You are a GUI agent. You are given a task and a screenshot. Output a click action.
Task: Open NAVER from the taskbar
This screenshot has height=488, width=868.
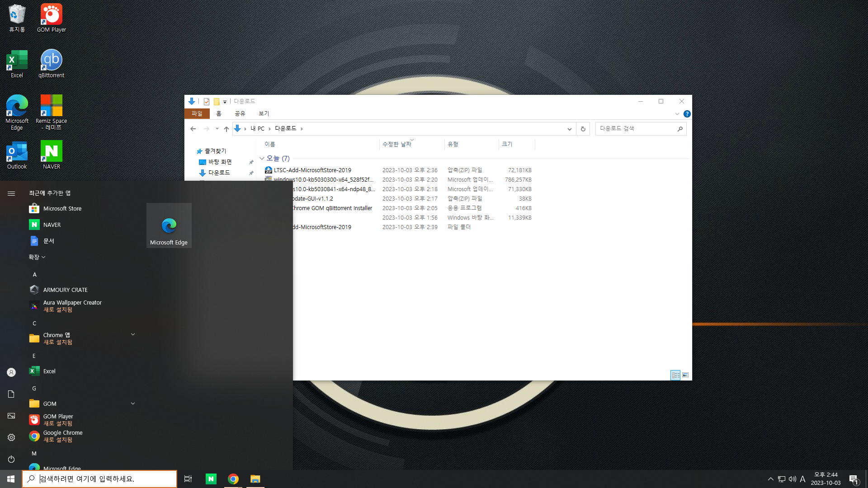pyautogui.click(x=211, y=479)
